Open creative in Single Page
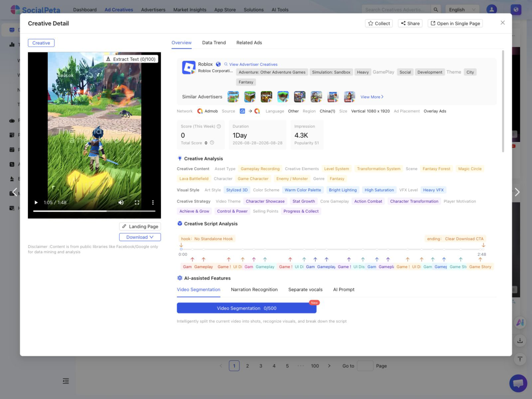This screenshot has height=399, width=532. pos(455,23)
